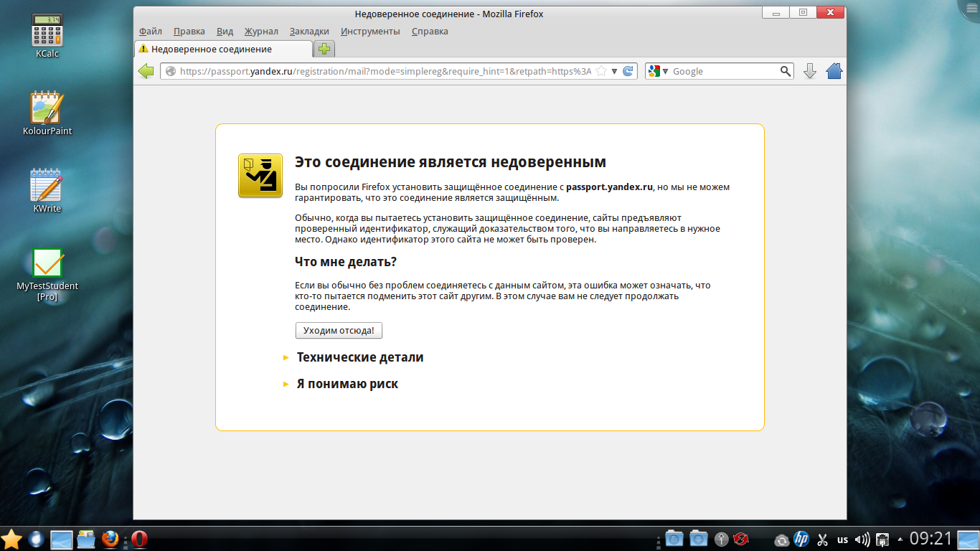Open the star application launcher in taskbar
The width and height of the screenshot is (980, 551).
point(11,539)
